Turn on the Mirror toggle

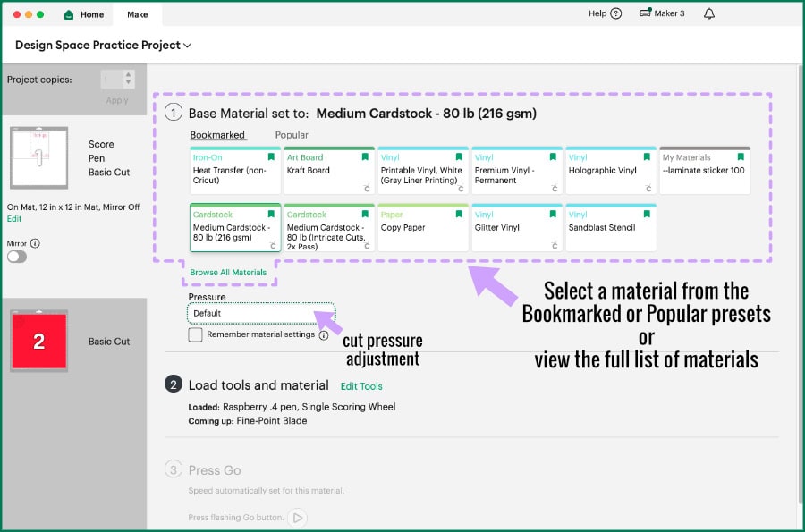tap(17, 257)
